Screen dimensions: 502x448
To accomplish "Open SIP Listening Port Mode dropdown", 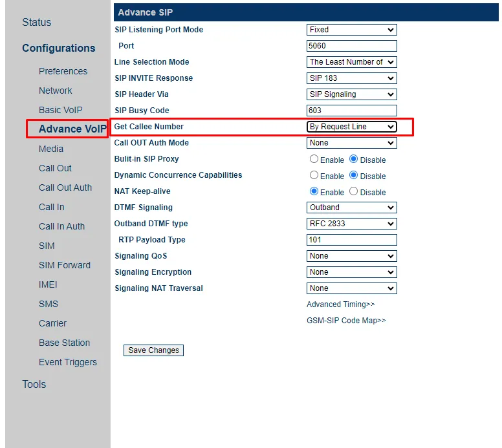I will point(351,30).
